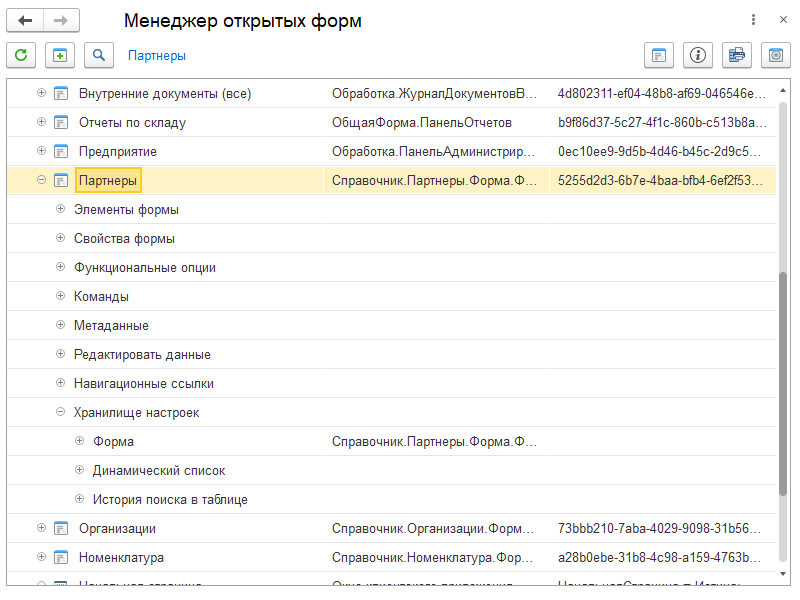Click the highlighted Партнеры cell
Image resolution: width=800 pixels, height=600 pixels.
coord(108,181)
